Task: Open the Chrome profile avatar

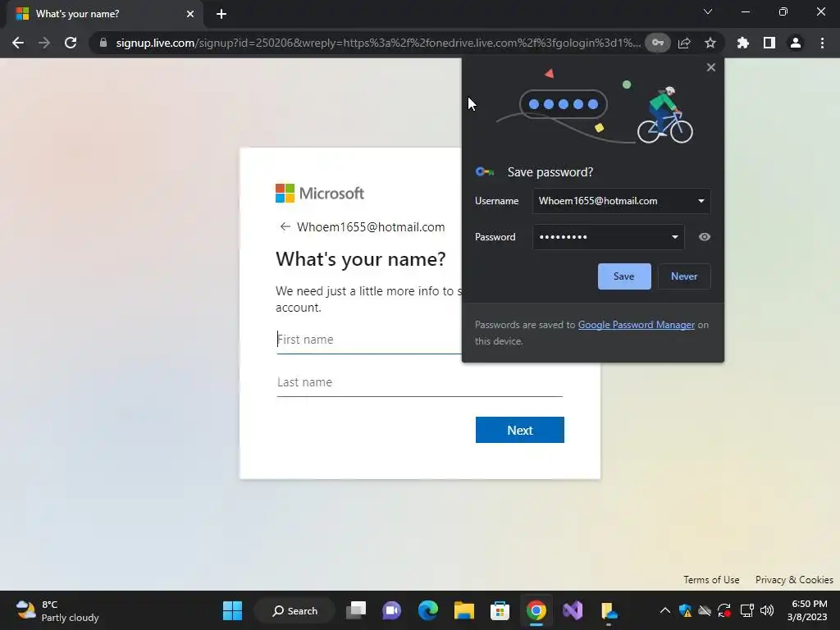Action: (795, 43)
